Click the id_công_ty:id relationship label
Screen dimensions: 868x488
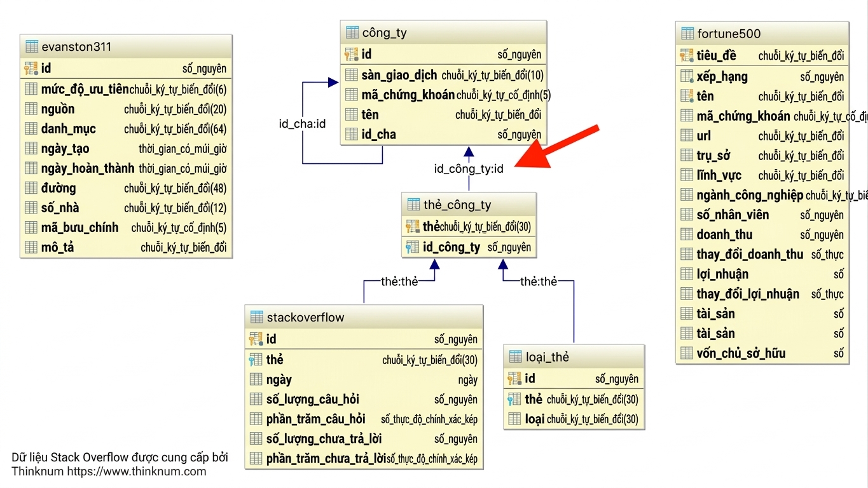[x=469, y=169]
